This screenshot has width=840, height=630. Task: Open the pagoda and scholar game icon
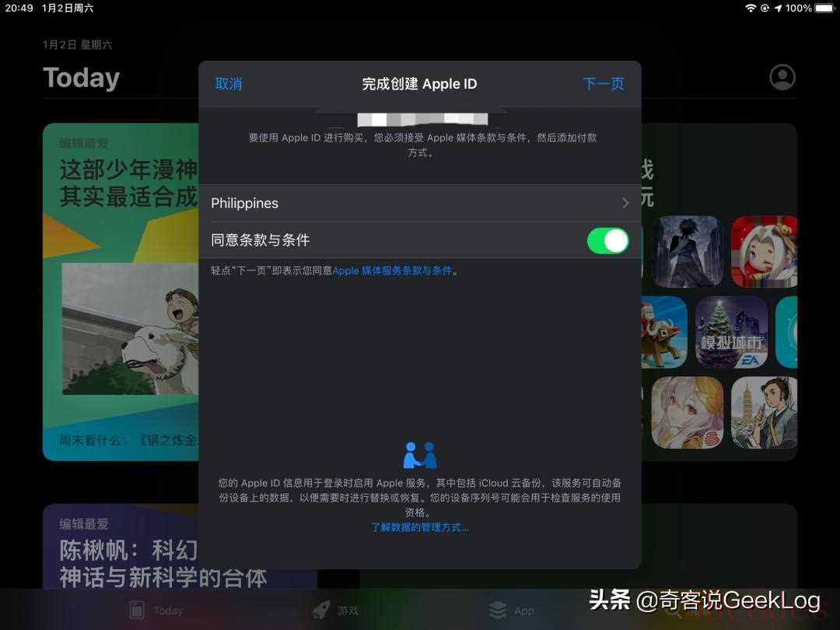(x=765, y=412)
